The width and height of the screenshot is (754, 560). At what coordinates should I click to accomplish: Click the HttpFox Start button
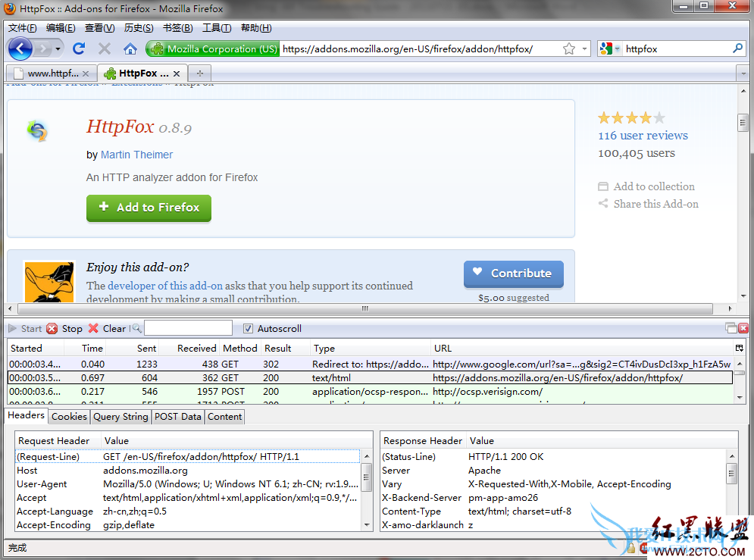pos(26,329)
